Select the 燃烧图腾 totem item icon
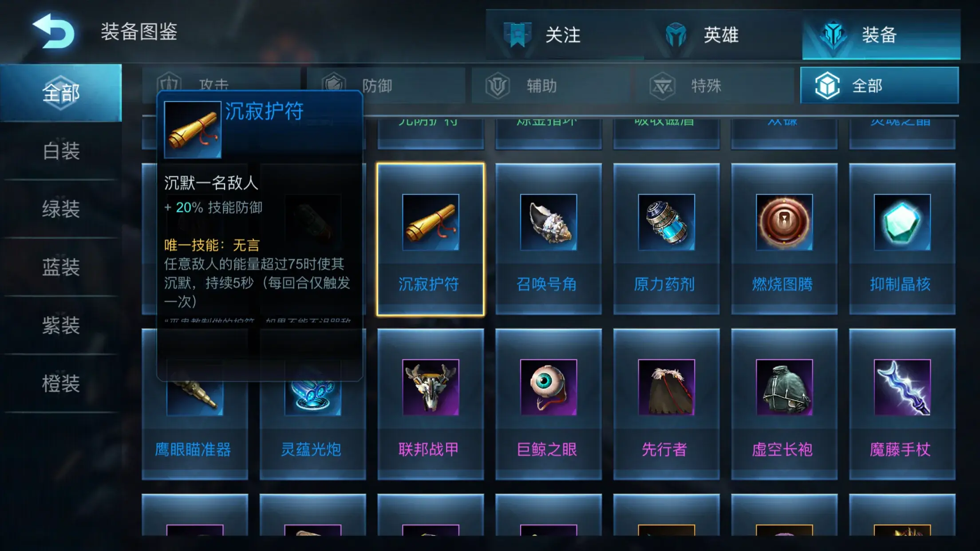Screen dimensions: 980x551 784,222
